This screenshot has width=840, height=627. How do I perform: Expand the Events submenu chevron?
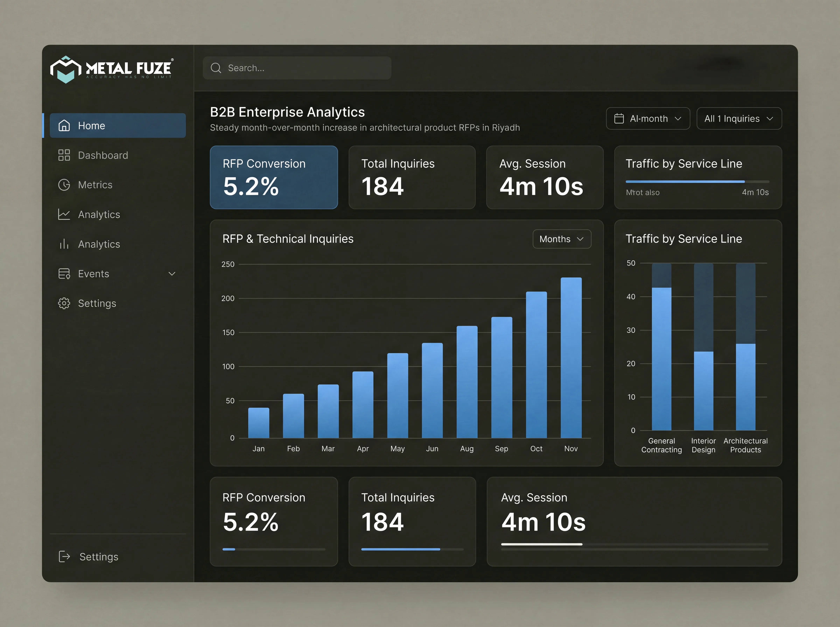coord(172,274)
